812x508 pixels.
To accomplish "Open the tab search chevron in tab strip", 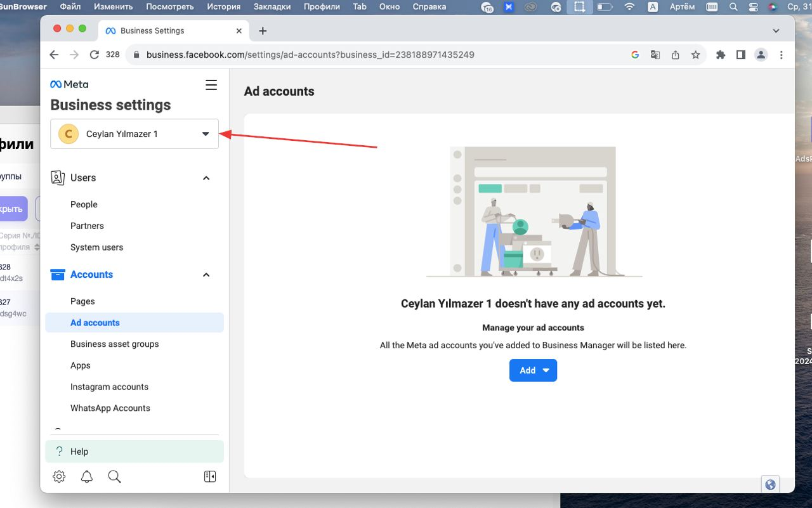I will [x=776, y=30].
